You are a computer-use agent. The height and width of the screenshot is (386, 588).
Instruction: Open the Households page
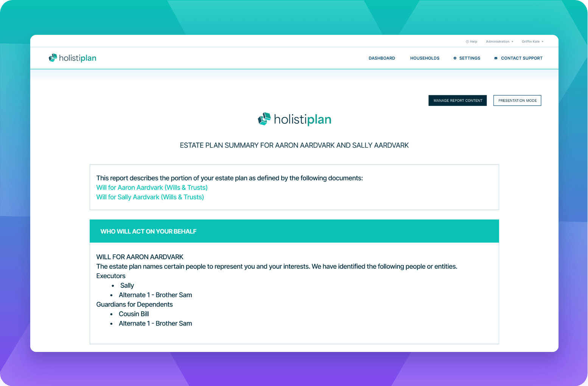[x=425, y=58]
